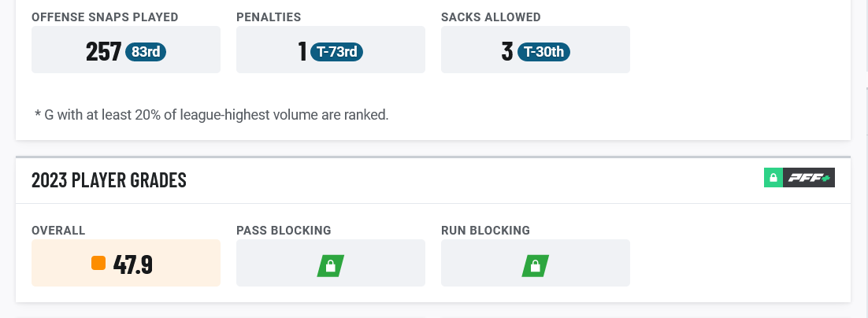Click the T-73rd penalties rank badge
Image resolution: width=868 pixels, height=318 pixels.
(336, 52)
